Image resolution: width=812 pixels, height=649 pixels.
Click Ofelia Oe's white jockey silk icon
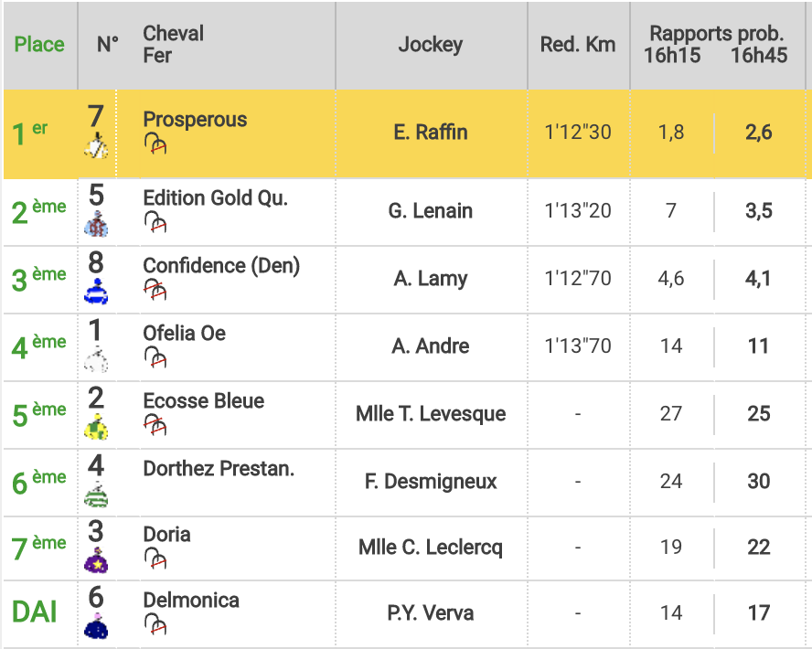click(96, 359)
